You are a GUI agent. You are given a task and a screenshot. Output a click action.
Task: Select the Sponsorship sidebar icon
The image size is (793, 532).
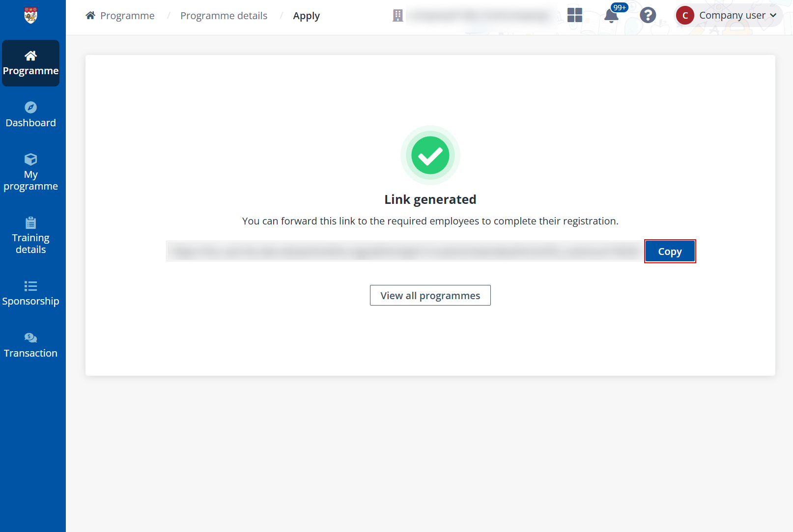30,293
